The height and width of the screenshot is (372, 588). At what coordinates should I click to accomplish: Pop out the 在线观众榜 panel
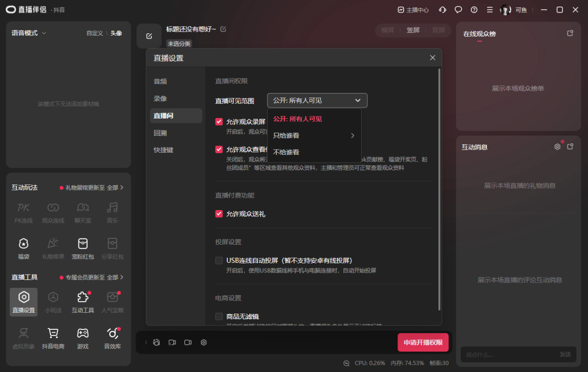[x=570, y=33]
